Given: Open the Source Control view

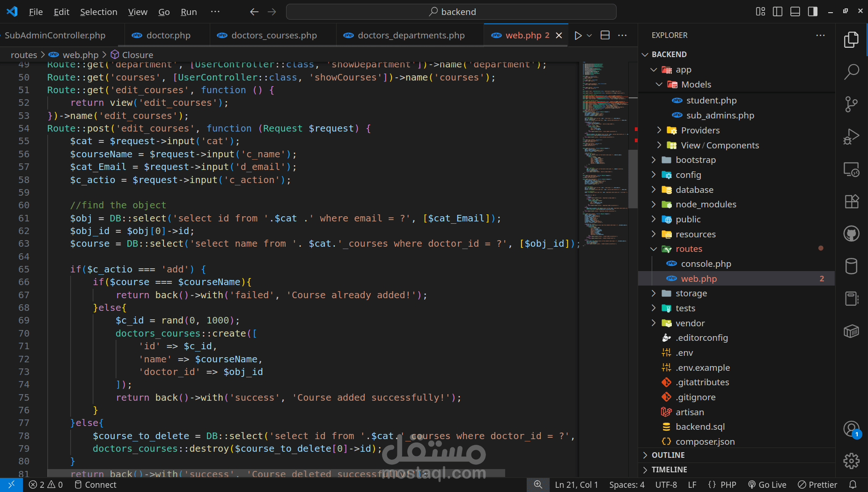Looking at the screenshot, I should coord(851,104).
